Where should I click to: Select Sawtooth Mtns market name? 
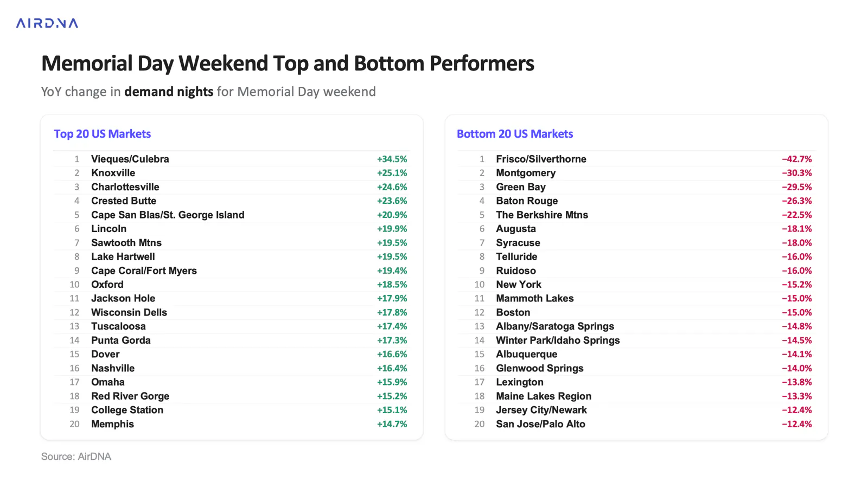(126, 243)
